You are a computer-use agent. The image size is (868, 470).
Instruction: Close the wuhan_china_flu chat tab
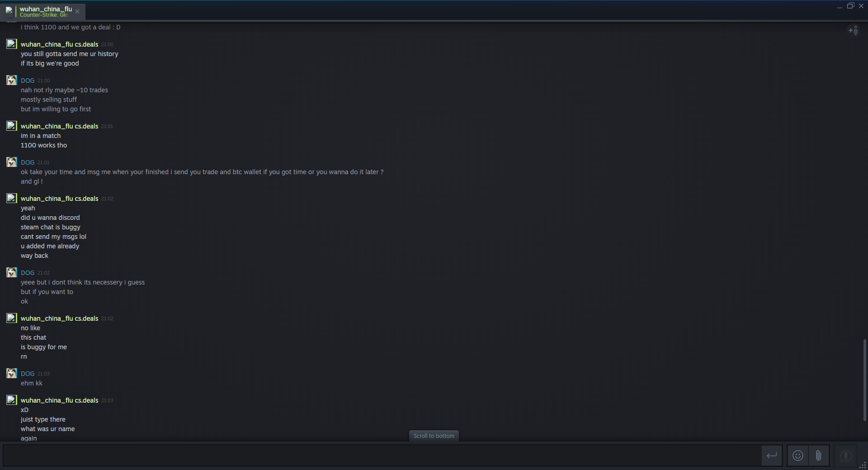(77, 12)
